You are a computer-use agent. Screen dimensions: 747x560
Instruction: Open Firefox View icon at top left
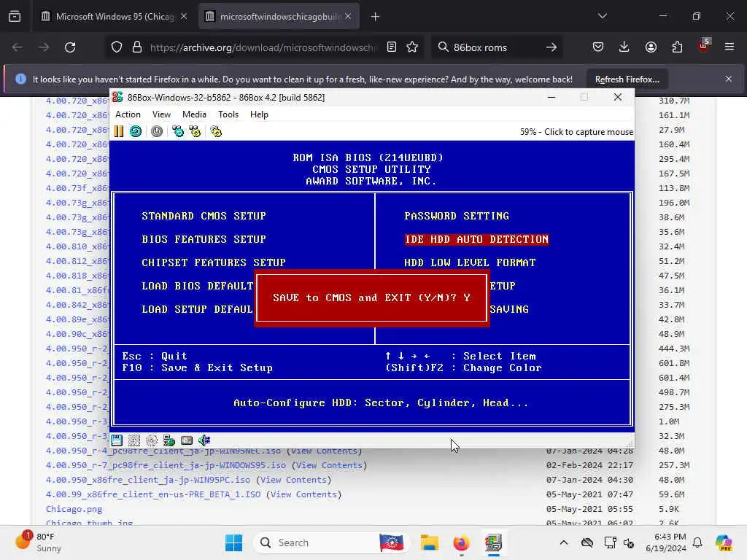[x=15, y=17]
